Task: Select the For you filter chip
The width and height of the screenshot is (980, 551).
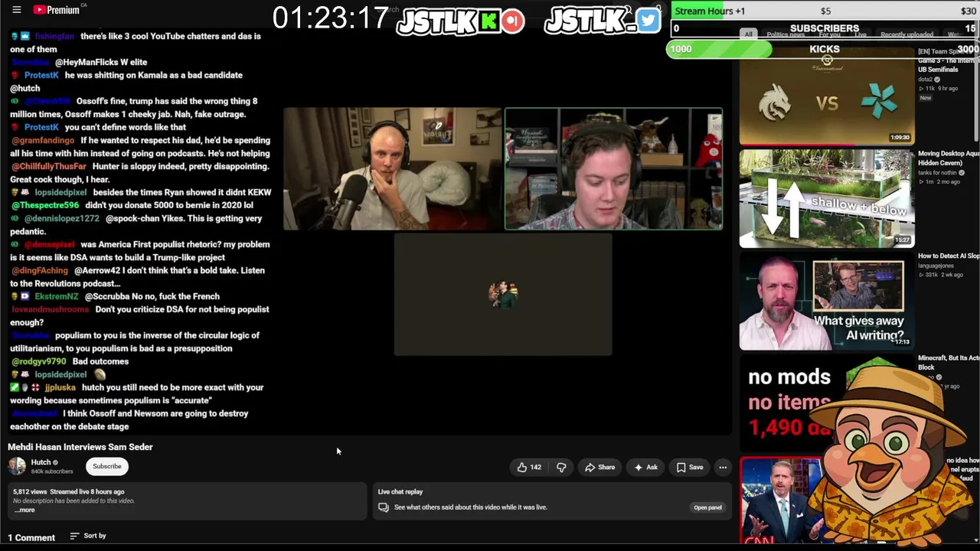Action: [x=829, y=34]
